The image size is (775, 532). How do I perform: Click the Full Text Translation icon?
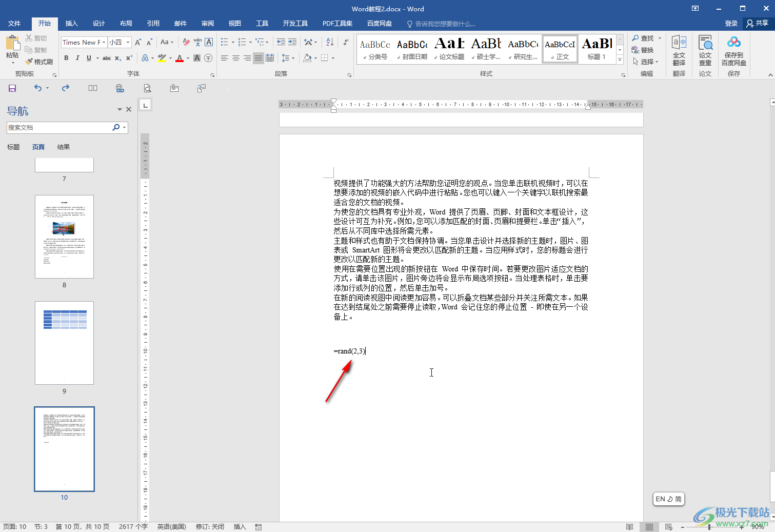tap(679, 51)
